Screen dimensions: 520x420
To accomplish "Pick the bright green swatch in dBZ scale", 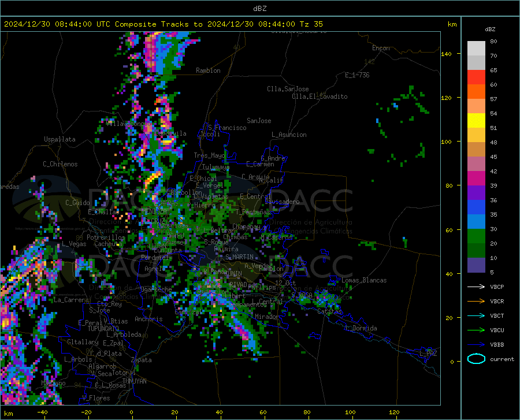I will pyautogui.click(x=476, y=236).
